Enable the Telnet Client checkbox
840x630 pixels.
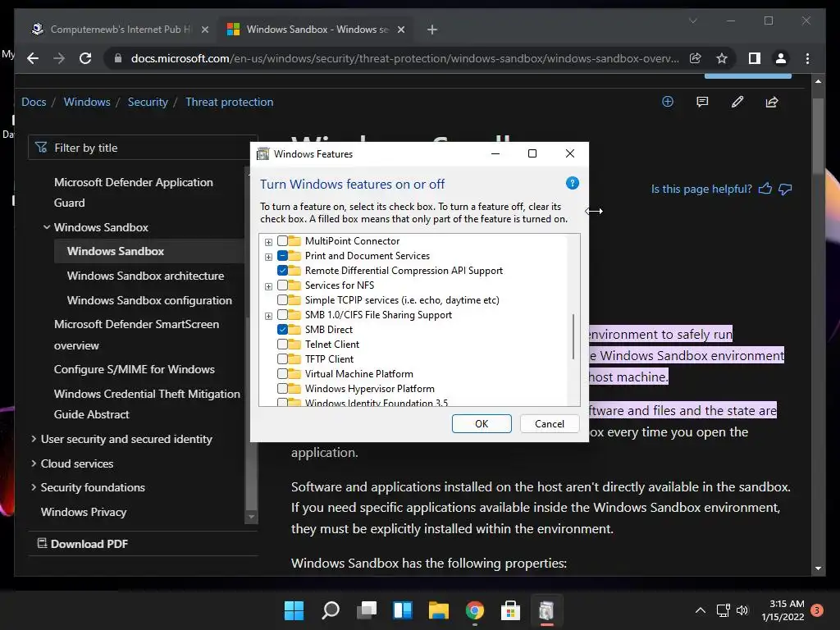[x=282, y=344]
